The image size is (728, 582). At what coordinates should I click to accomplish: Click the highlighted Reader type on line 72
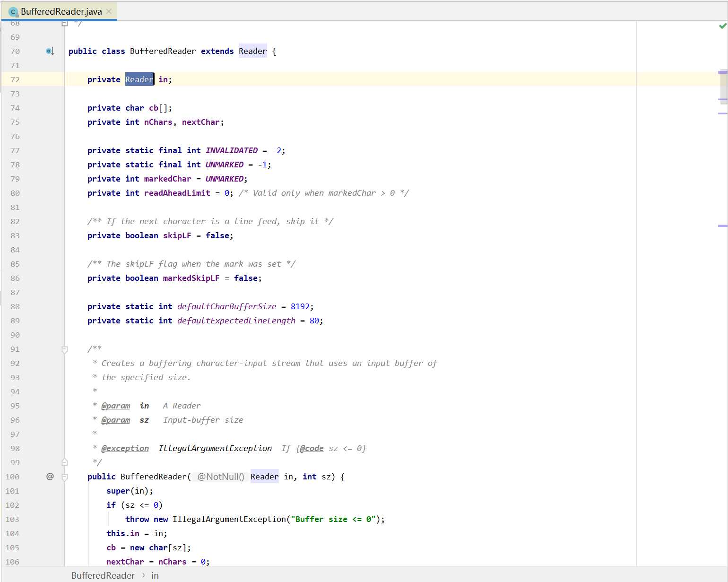click(x=139, y=79)
